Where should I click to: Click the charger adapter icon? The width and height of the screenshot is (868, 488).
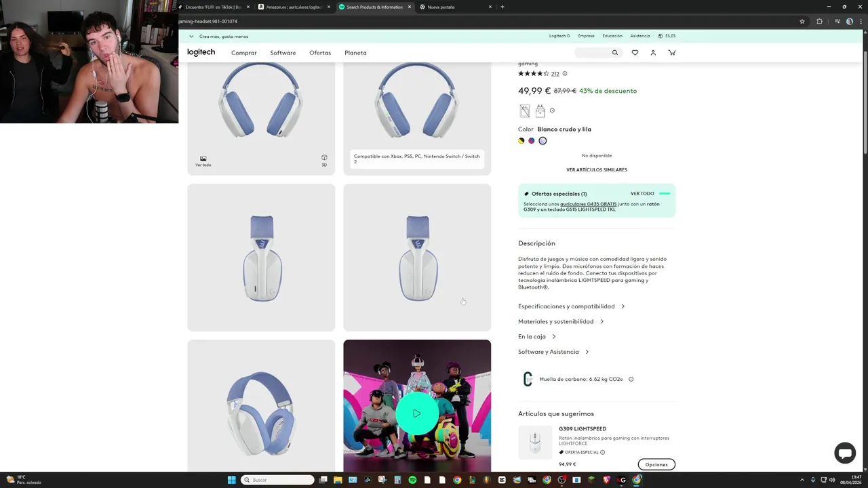[x=540, y=110]
